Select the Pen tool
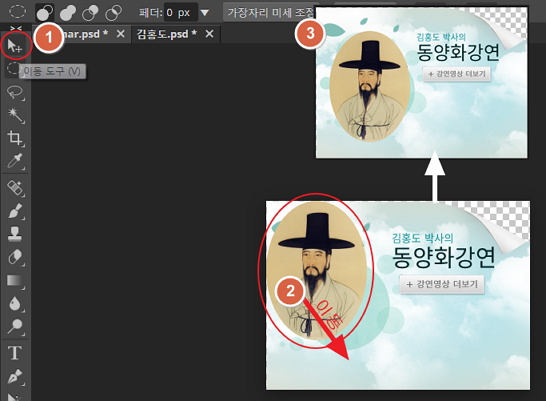Image resolution: width=546 pixels, height=401 pixels. (15, 377)
